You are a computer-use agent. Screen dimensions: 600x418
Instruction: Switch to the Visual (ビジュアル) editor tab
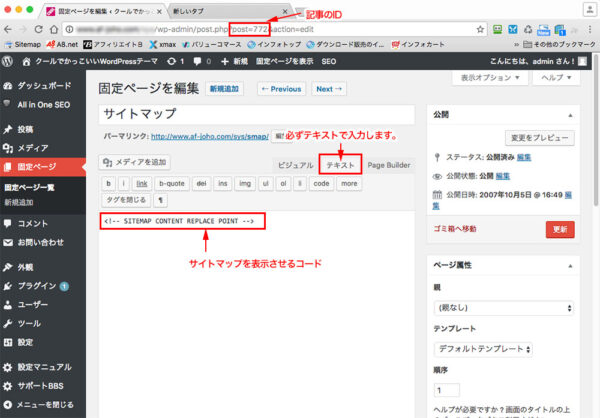pyautogui.click(x=294, y=165)
